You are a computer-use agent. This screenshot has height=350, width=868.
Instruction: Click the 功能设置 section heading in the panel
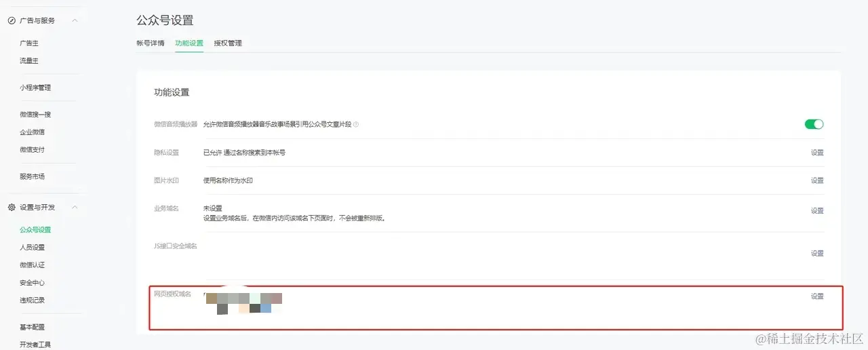coord(172,92)
